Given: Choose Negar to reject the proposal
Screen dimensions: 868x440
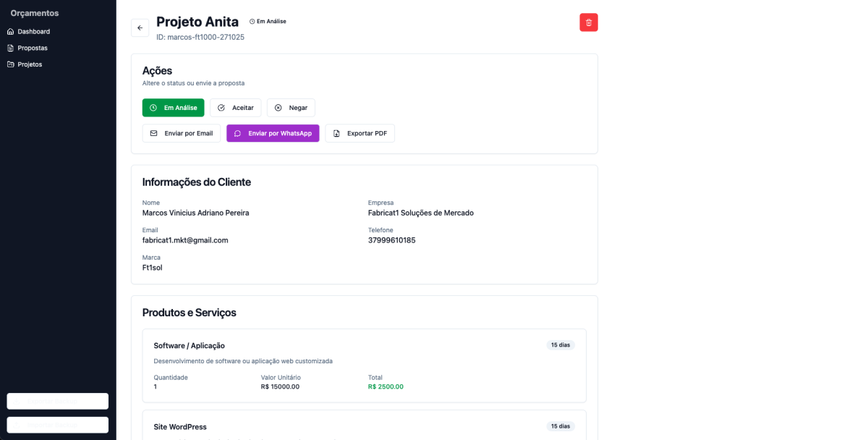Looking at the screenshot, I should (291, 108).
